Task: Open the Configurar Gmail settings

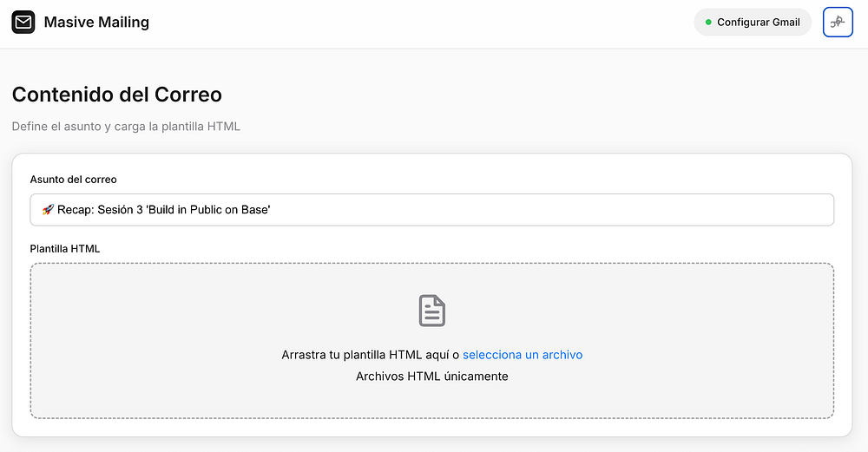Action: pyautogui.click(x=752, y=23)
